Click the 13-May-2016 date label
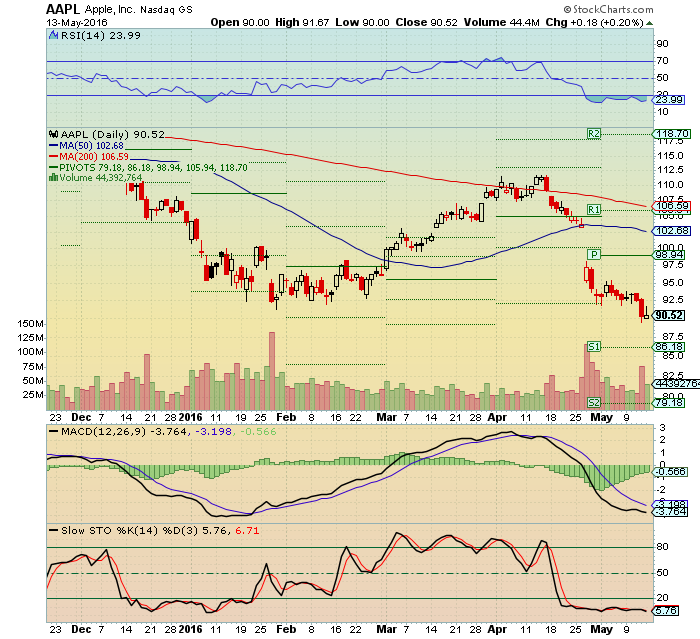 [77, 22]
